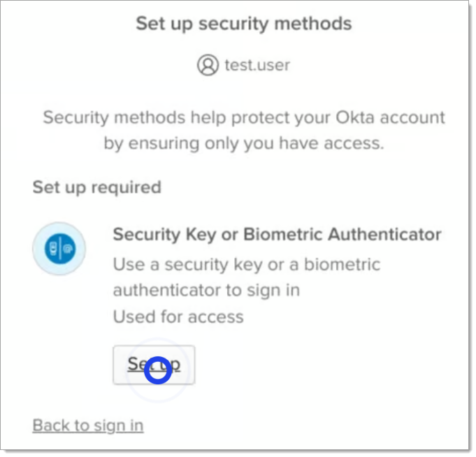Click the Set up security methods heading
This screenshot has width=476, height=457.
[244, 24]
